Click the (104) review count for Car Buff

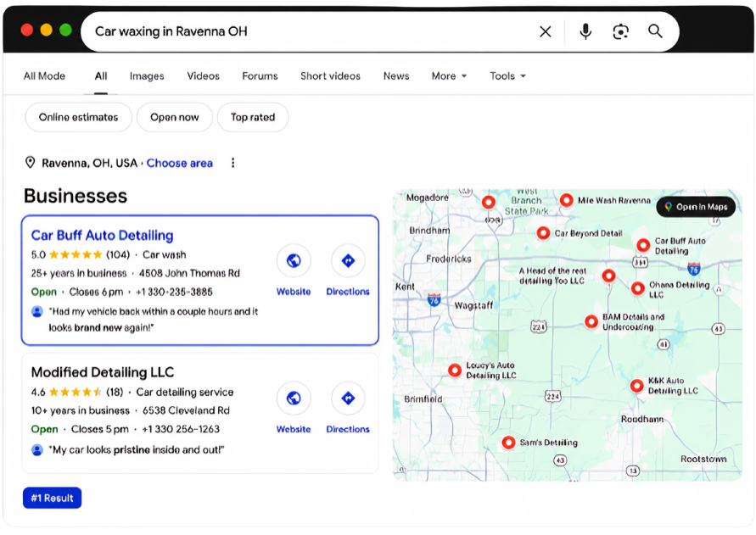(118, 254)
